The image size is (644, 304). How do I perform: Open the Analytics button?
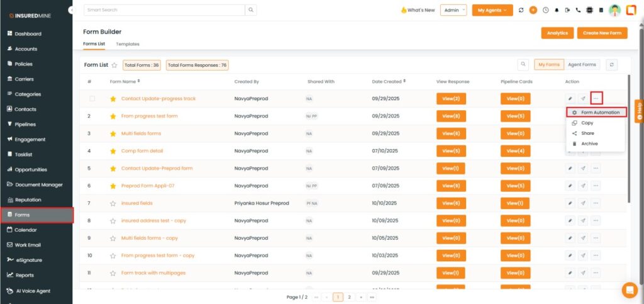tap(557, 33)
